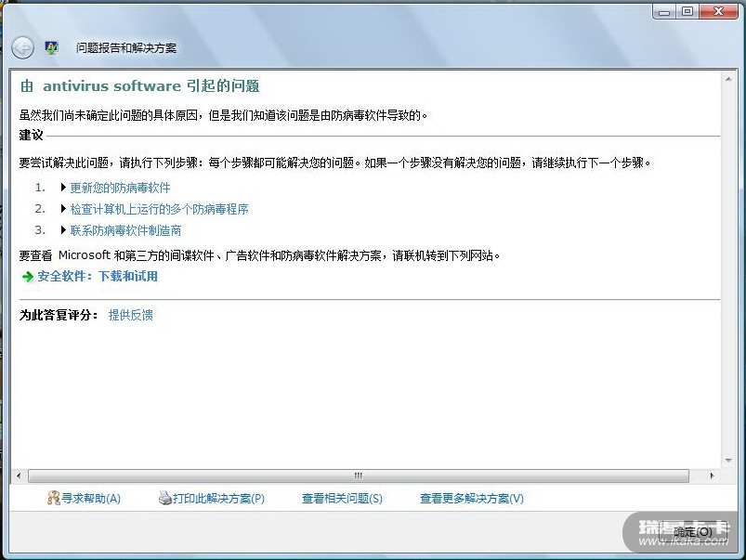Click the printer icon for 打印此解决方案

(164, 498)
